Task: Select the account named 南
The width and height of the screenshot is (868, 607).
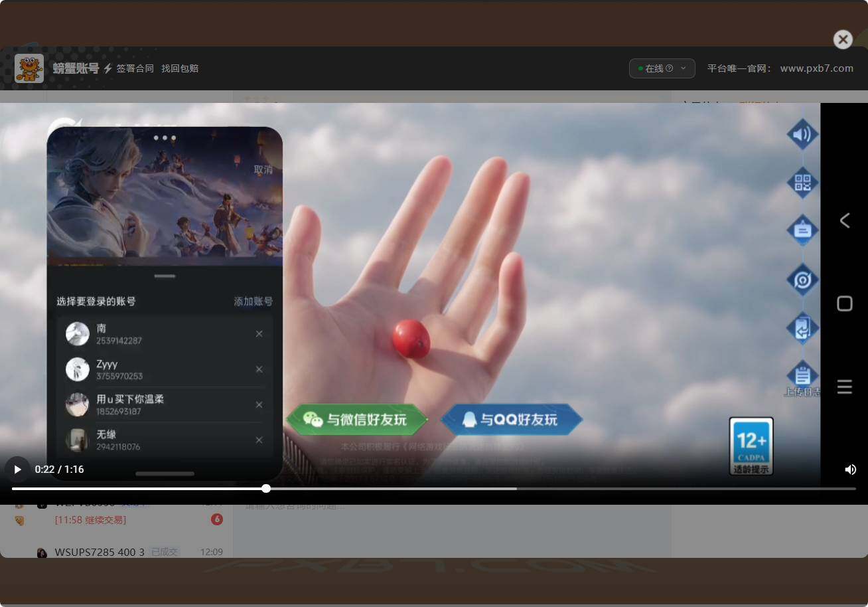Action: (165, 334)
